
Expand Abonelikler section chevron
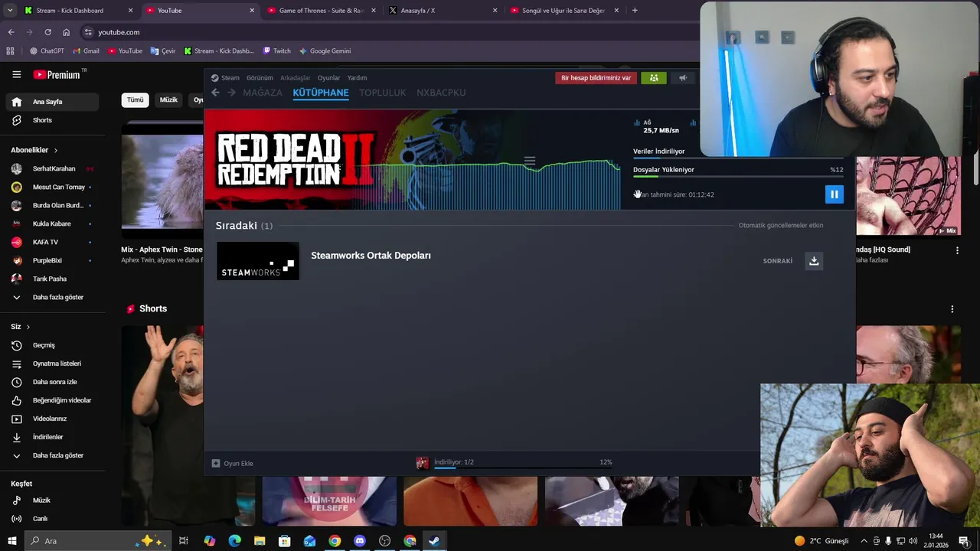56,150
